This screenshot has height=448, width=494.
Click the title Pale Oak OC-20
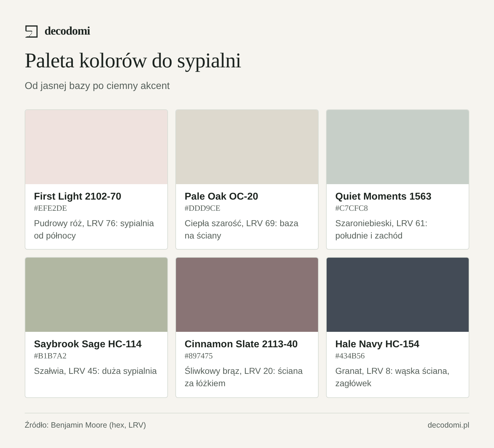[221, 196]
